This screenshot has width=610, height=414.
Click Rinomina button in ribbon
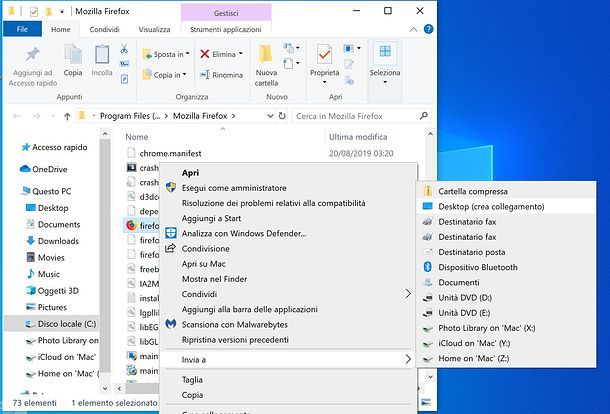[221, 75]
